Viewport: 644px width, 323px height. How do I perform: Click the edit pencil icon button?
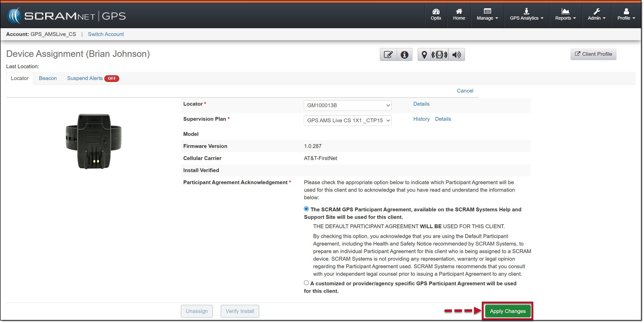click(x=388, y=55)
